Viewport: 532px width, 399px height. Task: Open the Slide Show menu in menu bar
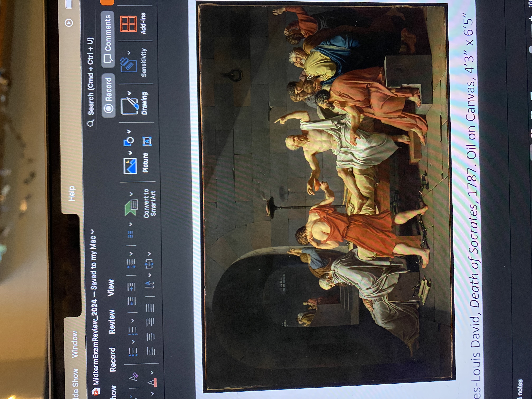[x=76, y=384]
